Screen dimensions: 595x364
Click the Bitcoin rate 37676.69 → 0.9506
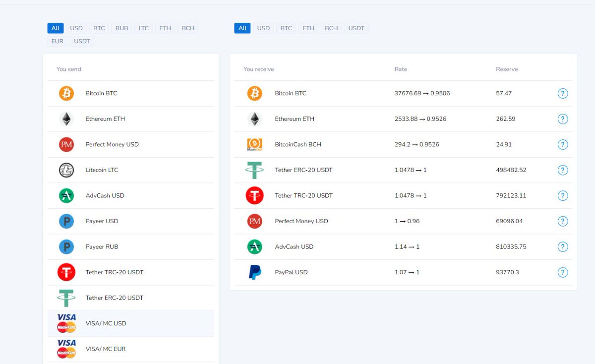click(x=422, y=93)
